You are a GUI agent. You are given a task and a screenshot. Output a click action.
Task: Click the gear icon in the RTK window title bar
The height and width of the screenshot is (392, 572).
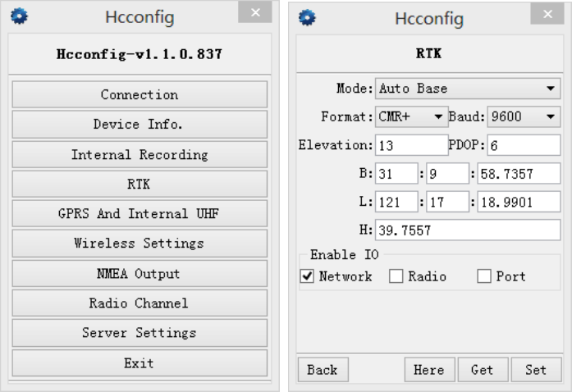coord(307,17)
